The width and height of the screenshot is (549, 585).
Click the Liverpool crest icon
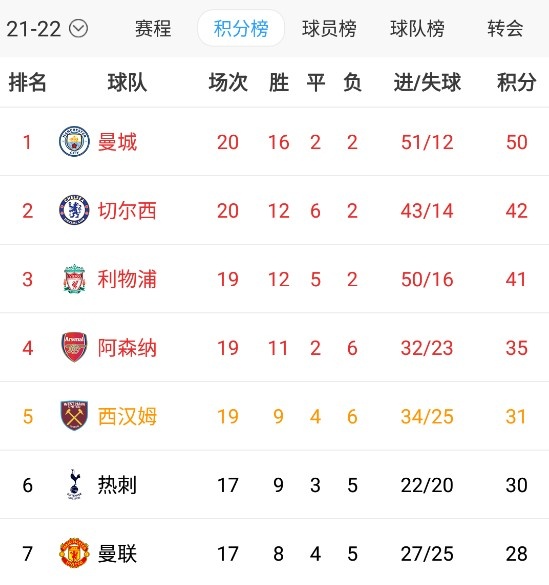coord(74,279)
